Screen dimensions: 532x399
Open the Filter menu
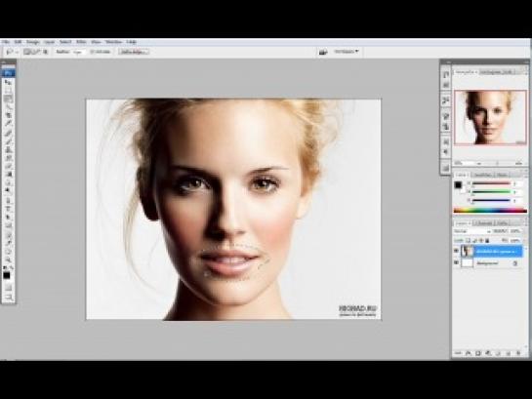tap(81, 42)
